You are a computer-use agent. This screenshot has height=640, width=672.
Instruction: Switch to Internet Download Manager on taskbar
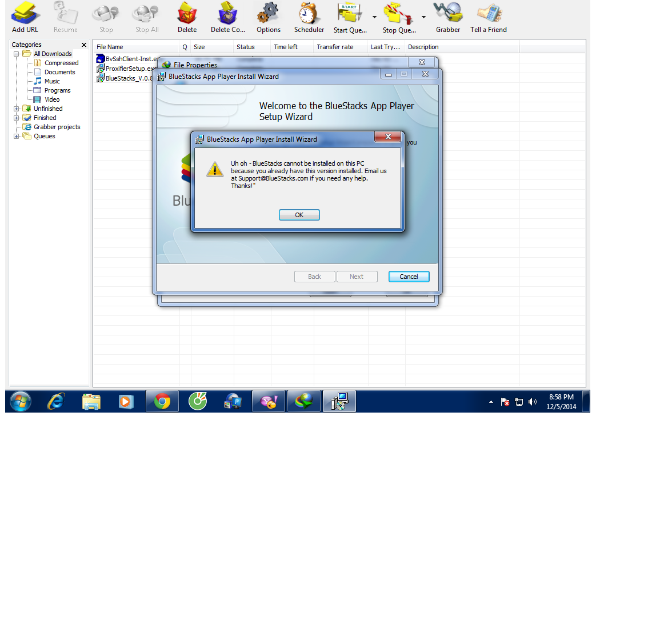pos(304,401)
